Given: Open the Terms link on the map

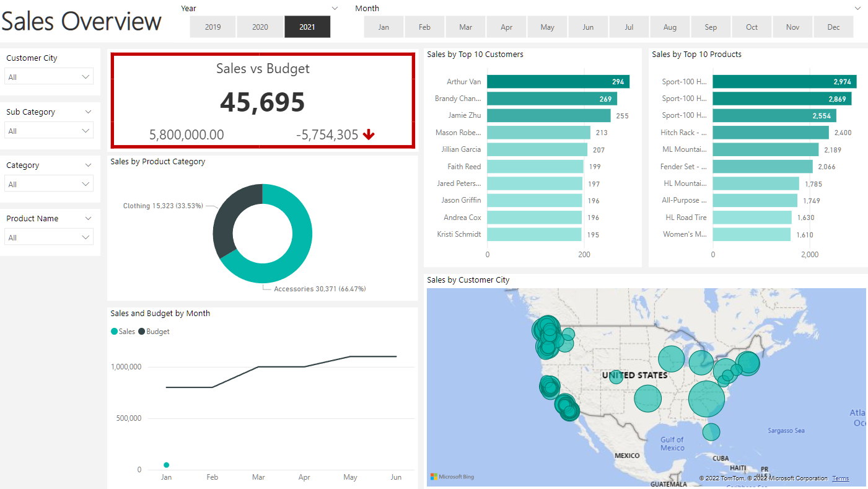Looking at the screenshot, I should [841, 478].
